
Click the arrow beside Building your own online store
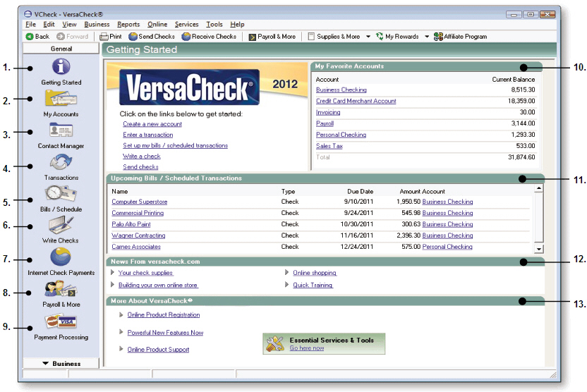[112, 285]
